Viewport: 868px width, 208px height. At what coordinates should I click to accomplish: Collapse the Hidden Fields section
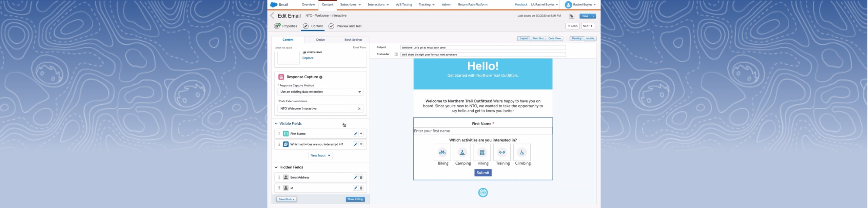pyautogui.click(x=276, y=167)
